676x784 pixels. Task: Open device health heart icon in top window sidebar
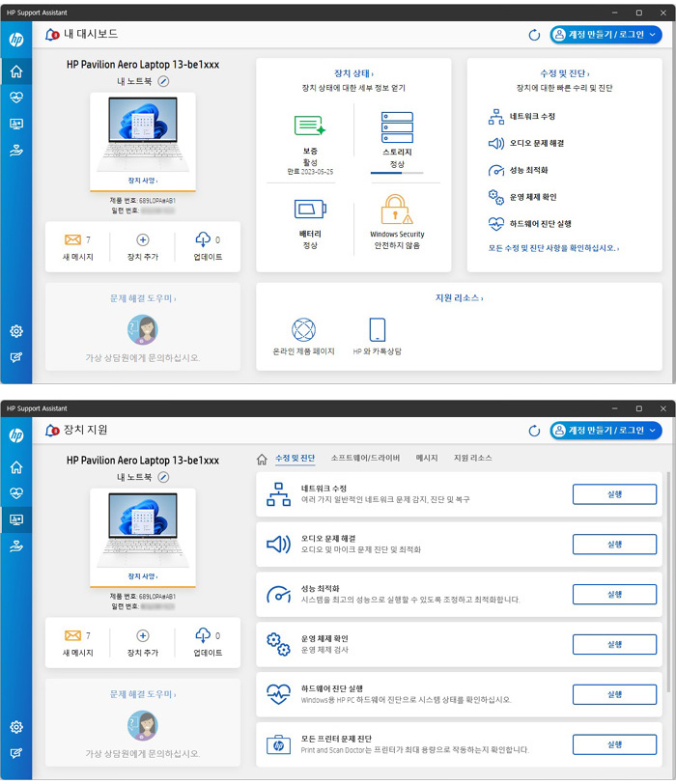coord(16,98)
